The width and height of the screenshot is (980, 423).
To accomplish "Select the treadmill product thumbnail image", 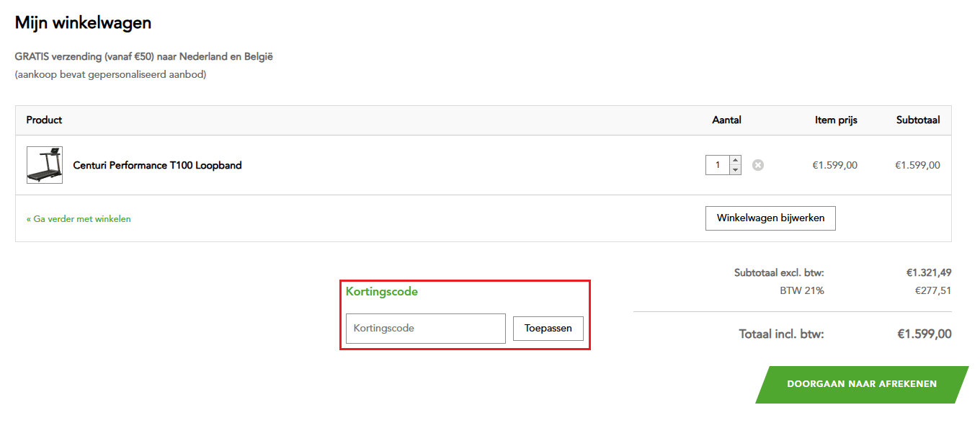I will click(44, 164).
